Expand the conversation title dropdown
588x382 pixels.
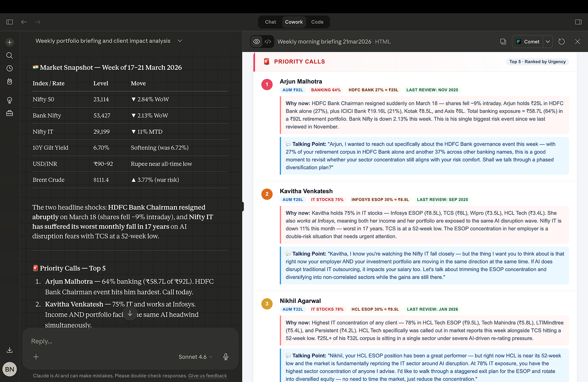click(x=180, y=41)
